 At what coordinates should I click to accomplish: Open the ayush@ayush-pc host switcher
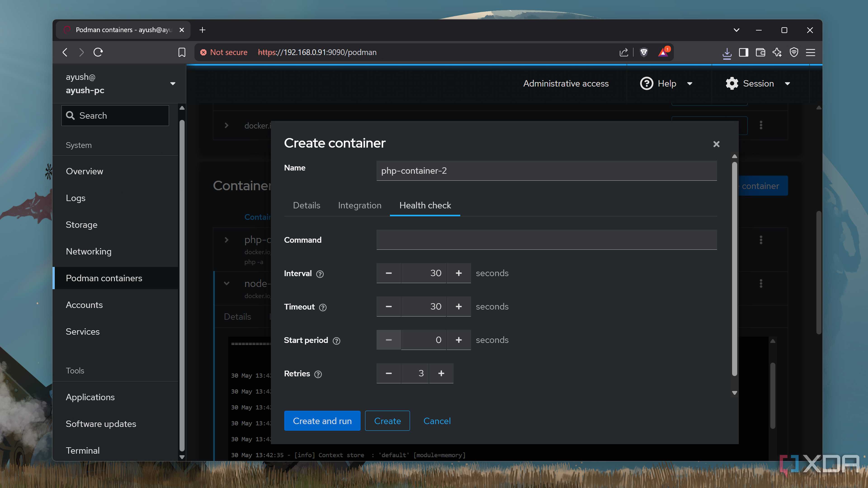point(119,84)
